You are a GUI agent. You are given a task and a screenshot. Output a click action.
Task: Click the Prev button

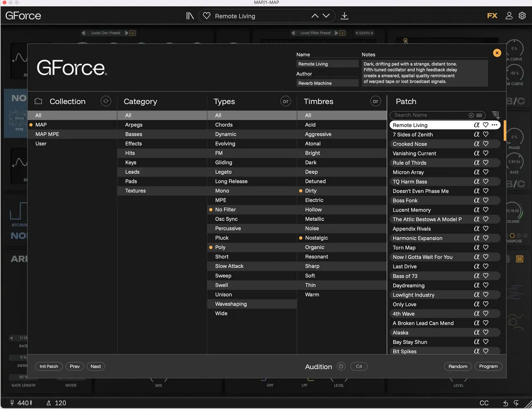[x=74, y=366]
